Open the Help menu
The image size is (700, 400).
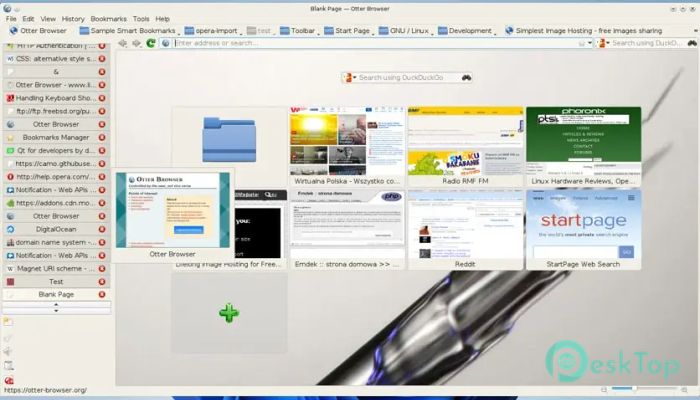coord(162,19)
